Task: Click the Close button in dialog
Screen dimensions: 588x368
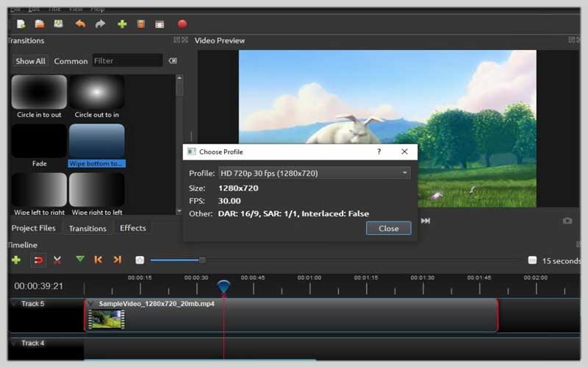Action: (389, 228)
